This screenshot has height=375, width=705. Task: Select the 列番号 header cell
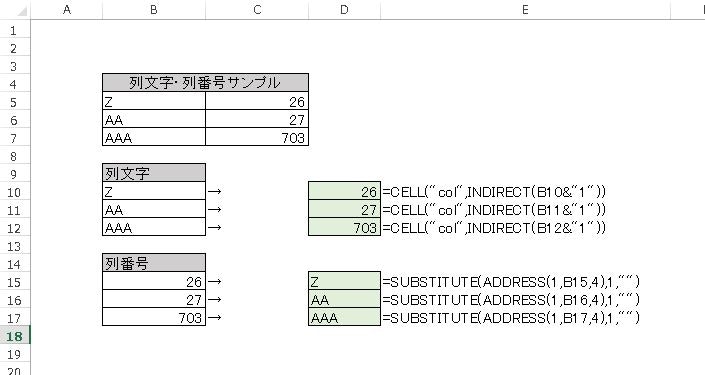pyautogui.click(x=154, y=263)
